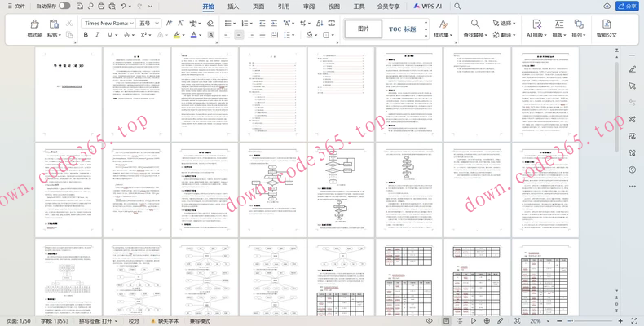
Task: Expand the highlight color dropdown arrow
Action: click(183, 35)
